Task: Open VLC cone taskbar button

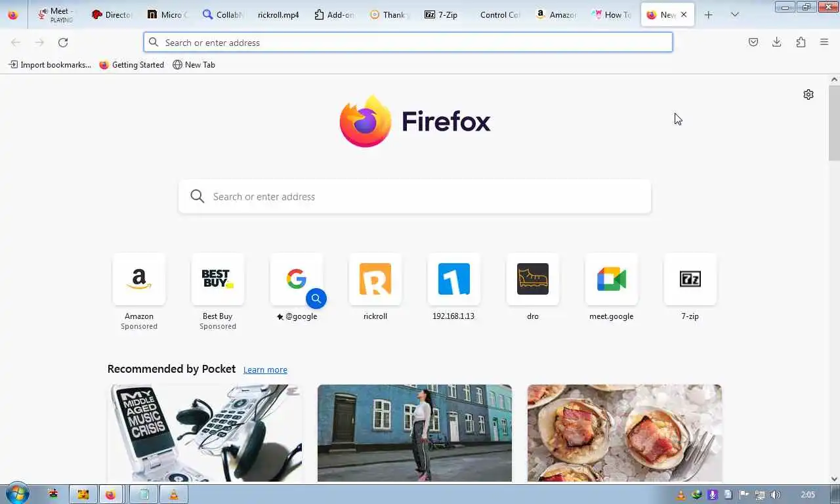Action: click(x=173, y=494)
